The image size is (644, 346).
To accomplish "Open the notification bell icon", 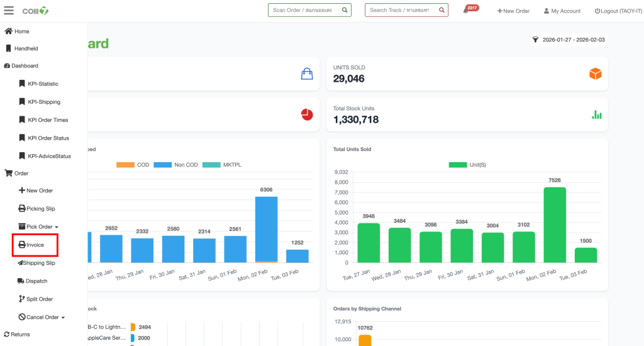I will point(466,11).
